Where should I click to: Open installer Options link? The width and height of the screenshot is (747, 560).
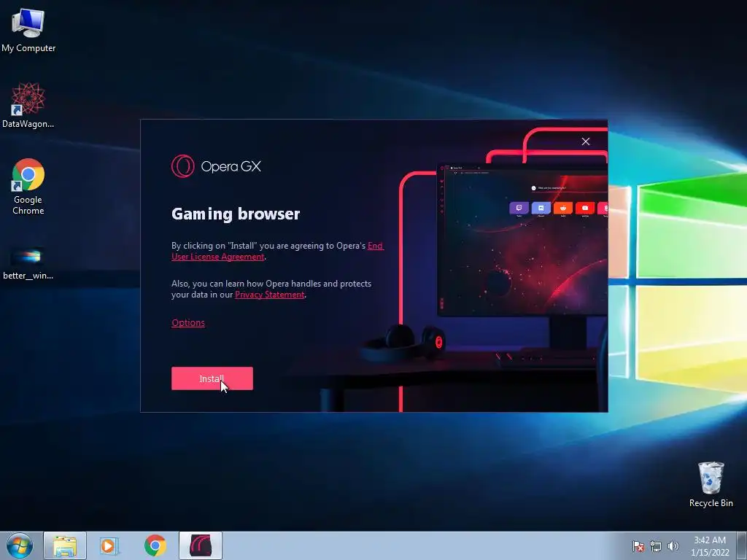(x=188, y=322)
